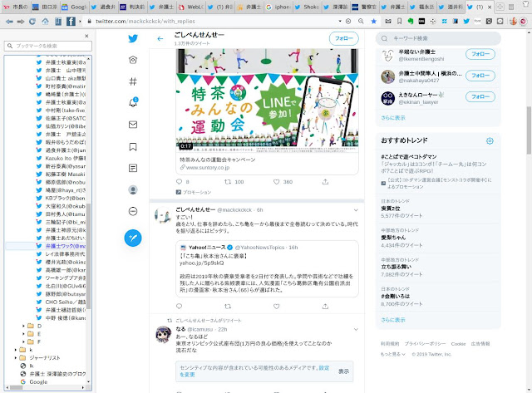
Task: Follow ごしぺんせんせー with header フォロー button
Action: click(x=343, y=39)
